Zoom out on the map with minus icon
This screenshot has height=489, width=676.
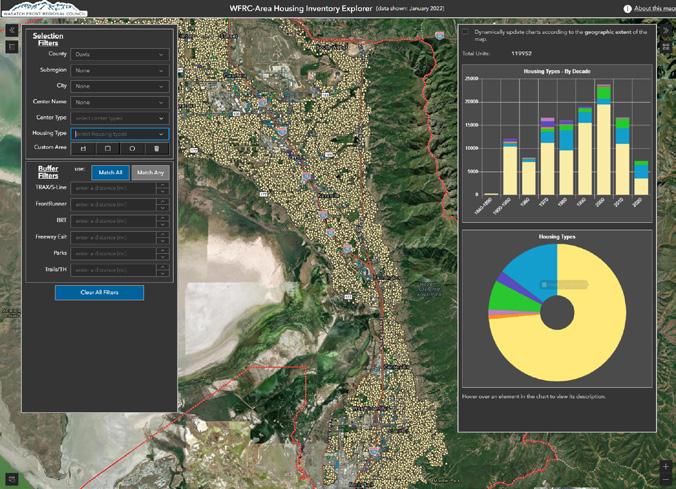point(666,479)
